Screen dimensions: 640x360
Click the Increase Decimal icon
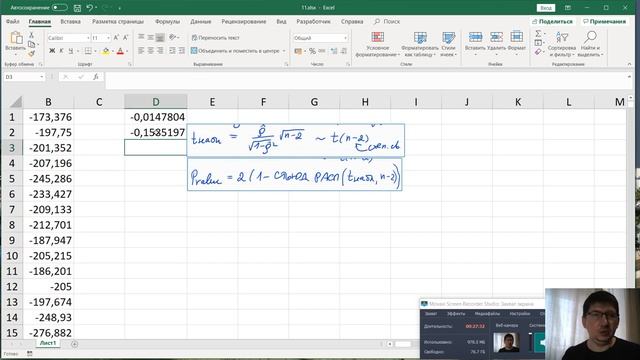[334, 51]
